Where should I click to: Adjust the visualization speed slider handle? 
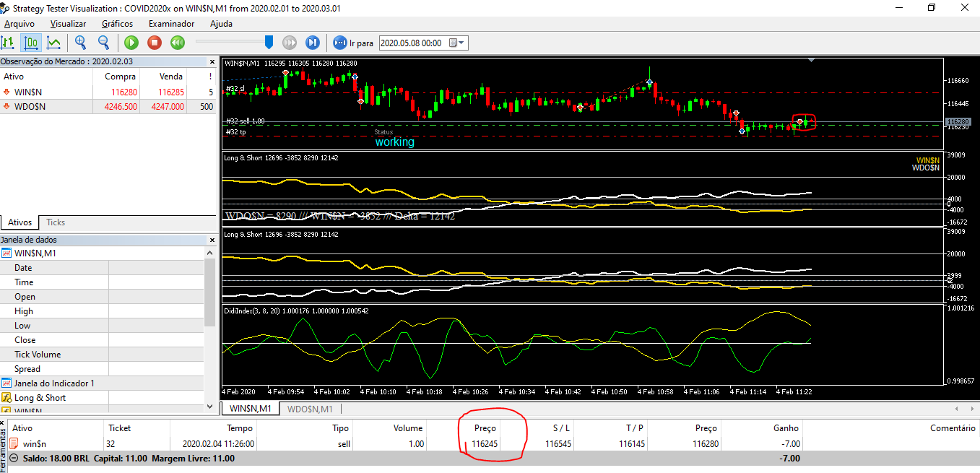pyautogui.click(x=269, y=43)
